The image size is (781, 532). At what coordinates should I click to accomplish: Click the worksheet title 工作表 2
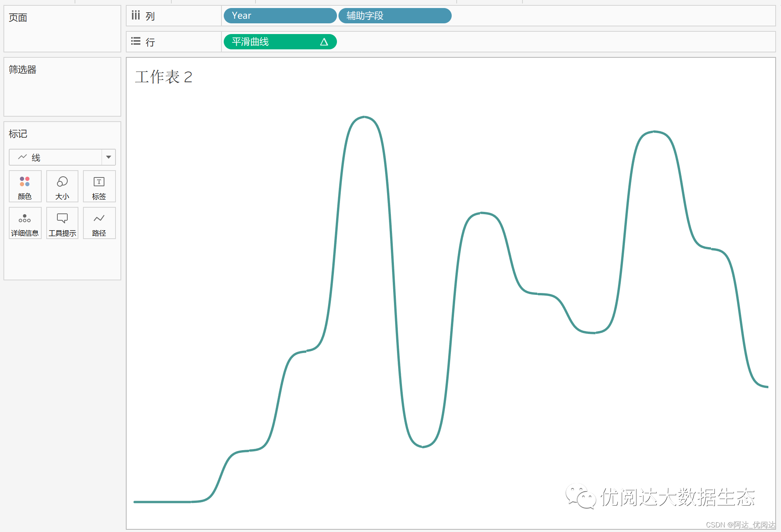point(164,77)
